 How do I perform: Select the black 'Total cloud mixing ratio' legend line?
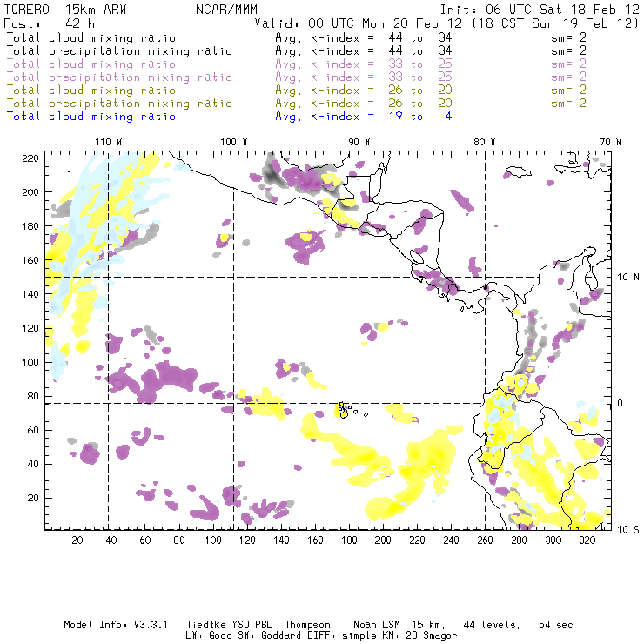pos(91,37)
